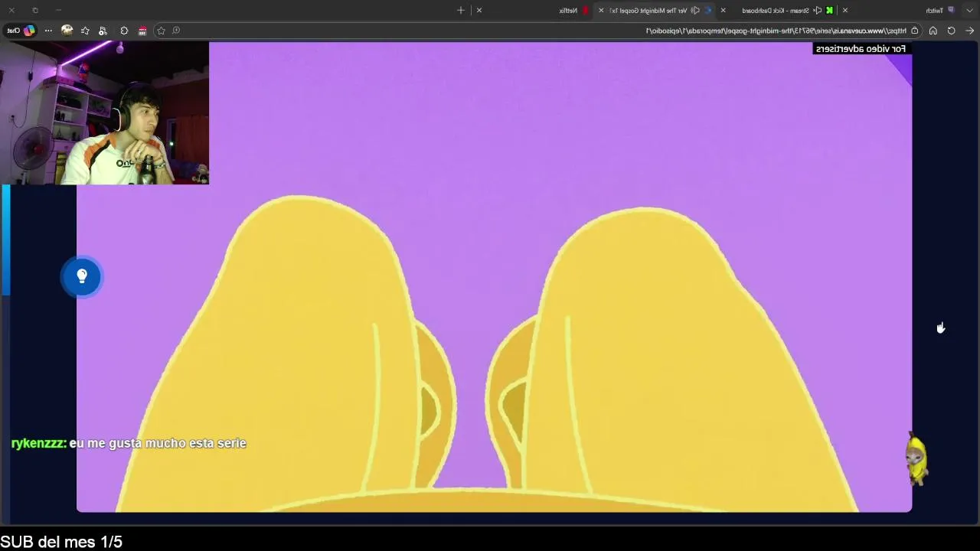Mute audio icon on Midnight Gospel tab
The image size is (980, 551).
click(695, 10)
